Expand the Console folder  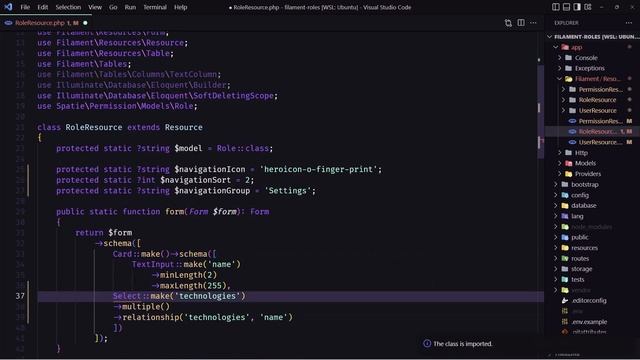(x=560, y=58)
